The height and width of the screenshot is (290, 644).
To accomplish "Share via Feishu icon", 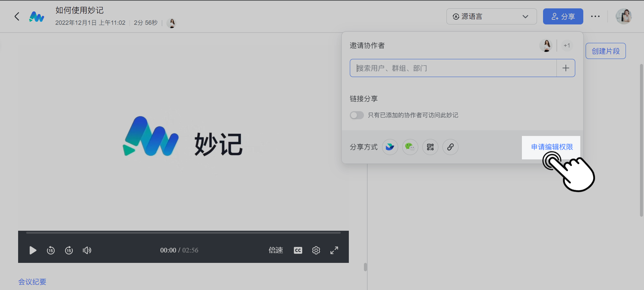I will coord(390,147).
